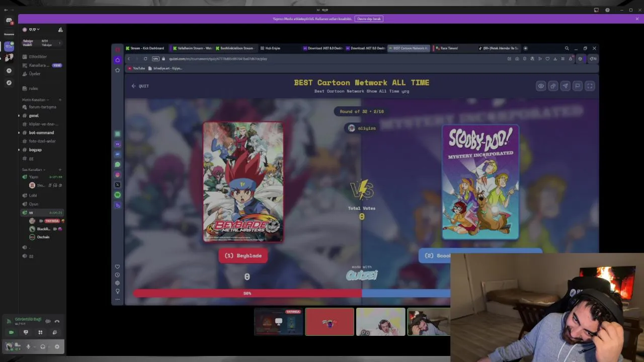The image size is (644, 362).
Task: Toggle fullscreen icon in quiz header
Action: click(590, 86)
